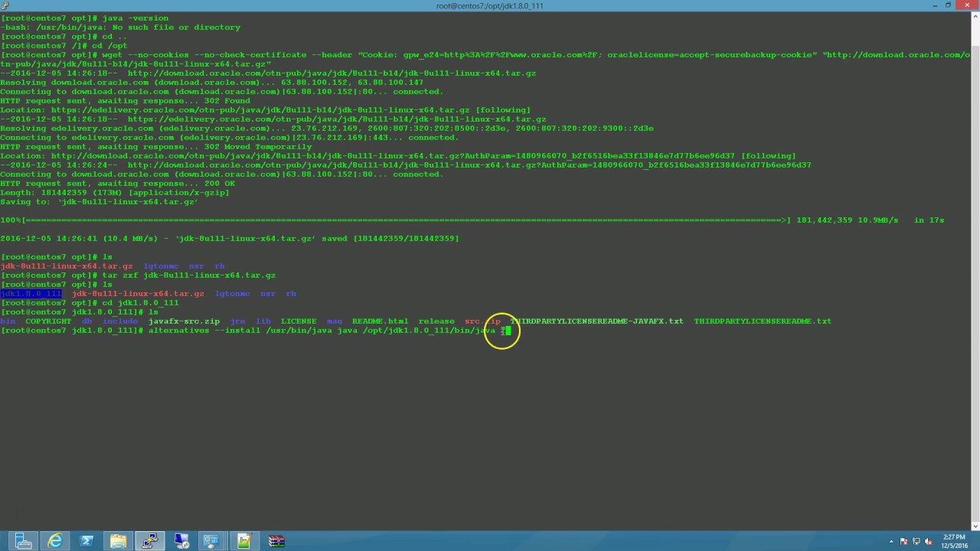Click THIRDPARTYLICENSEREADME.txt at the listing end
The width and height of the screenshot is (980, 551).
[763, 321]
